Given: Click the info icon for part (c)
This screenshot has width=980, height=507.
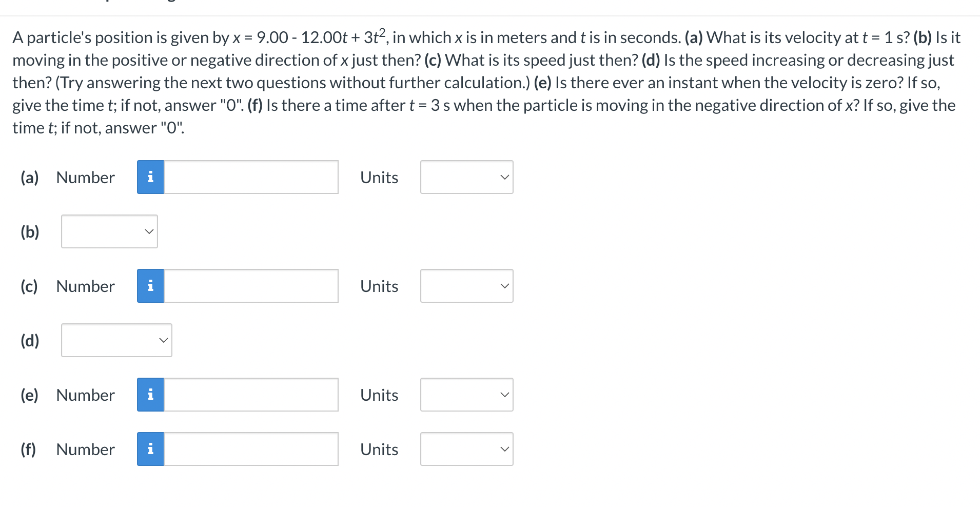Looking at the screenshot, I should coord(150,286).
